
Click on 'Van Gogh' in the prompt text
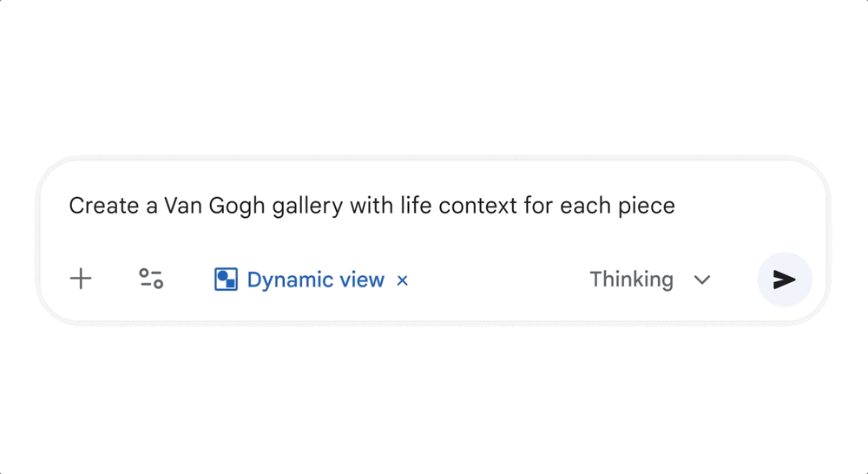(206, 207)
